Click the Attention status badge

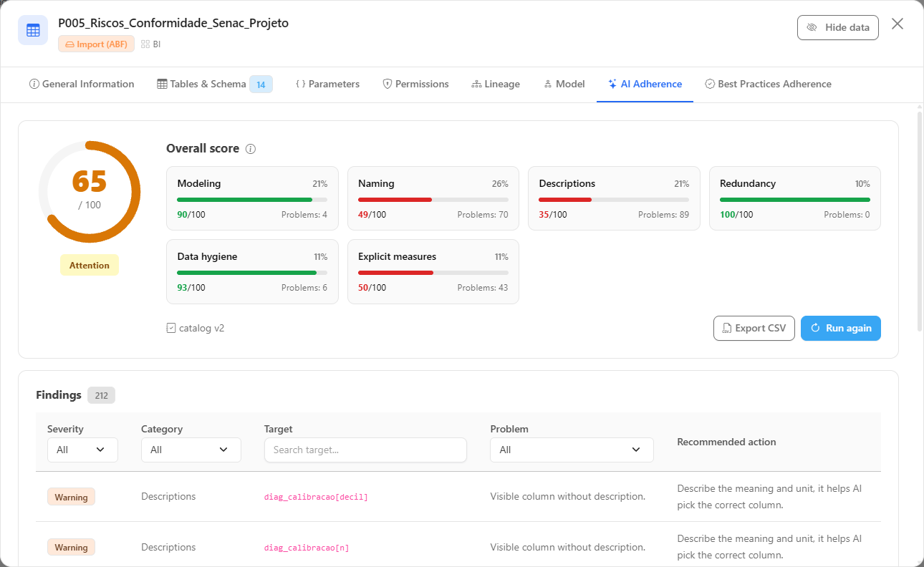[90, 265]
